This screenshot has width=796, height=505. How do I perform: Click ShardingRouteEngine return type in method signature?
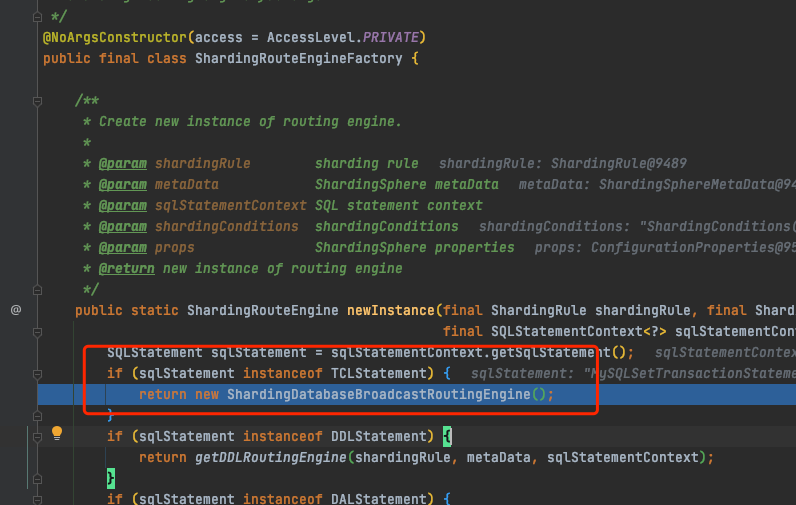[262, 310]
